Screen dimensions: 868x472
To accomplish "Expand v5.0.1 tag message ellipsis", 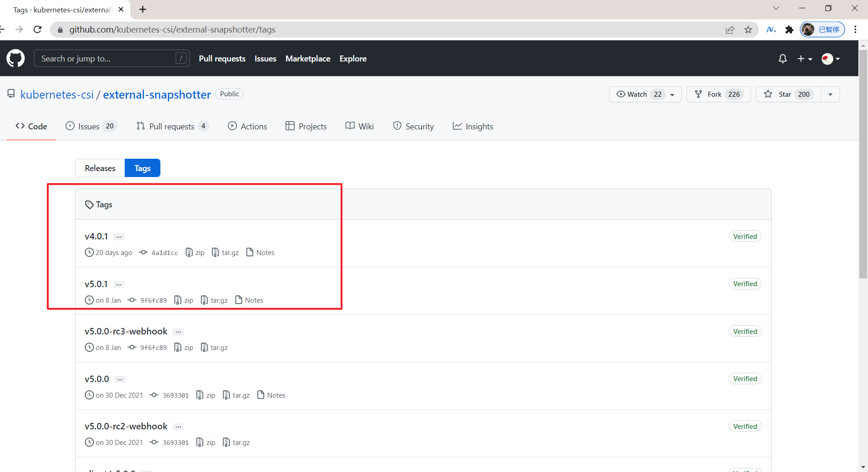I will tap(119, 284).
